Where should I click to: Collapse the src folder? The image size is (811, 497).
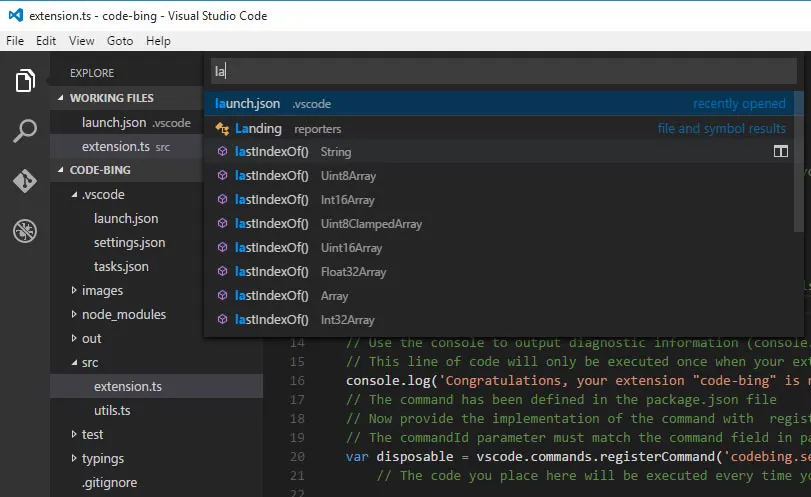(74, 363)
